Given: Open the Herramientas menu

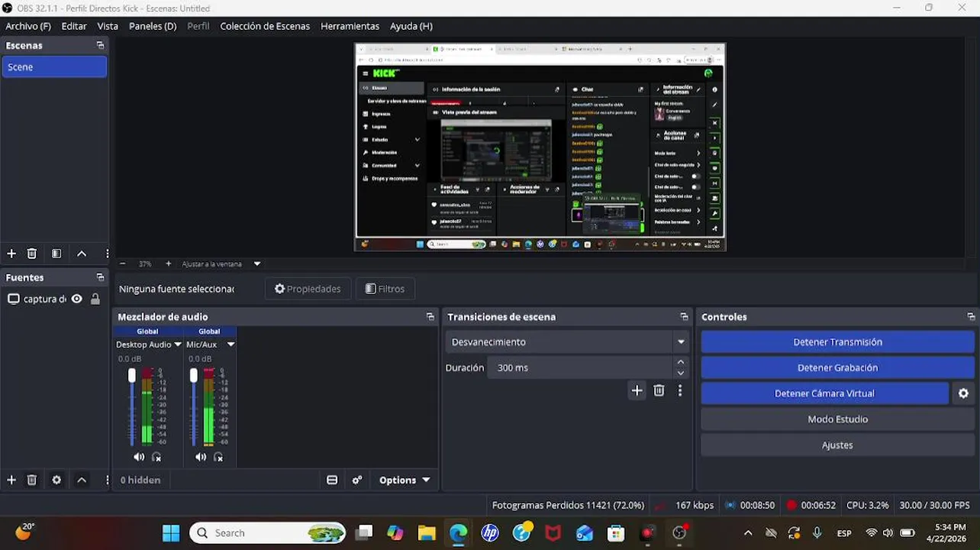Looking at the screenshot, I should [350, 26].
